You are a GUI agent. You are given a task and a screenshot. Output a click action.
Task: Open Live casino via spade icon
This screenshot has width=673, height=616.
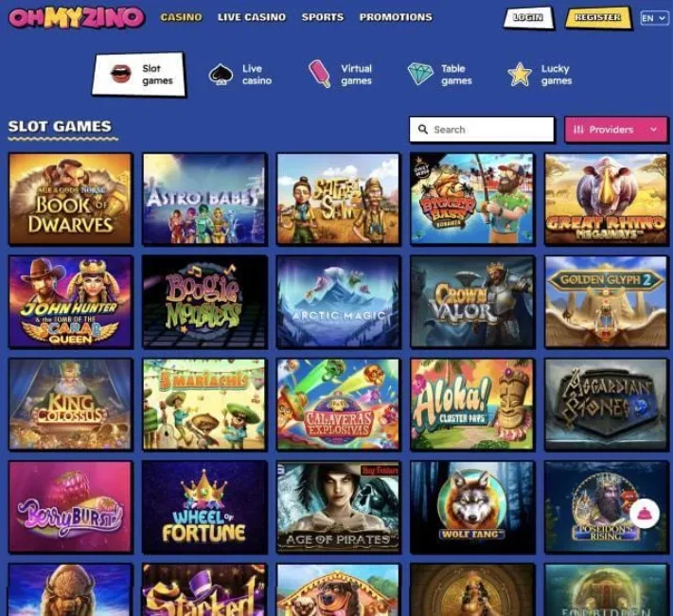point(221,75)
